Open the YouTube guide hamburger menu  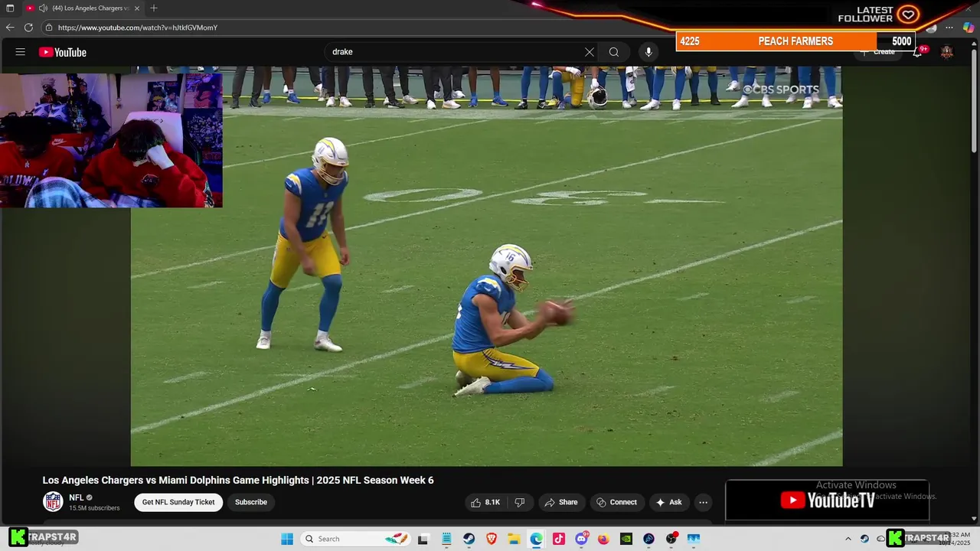21,52
